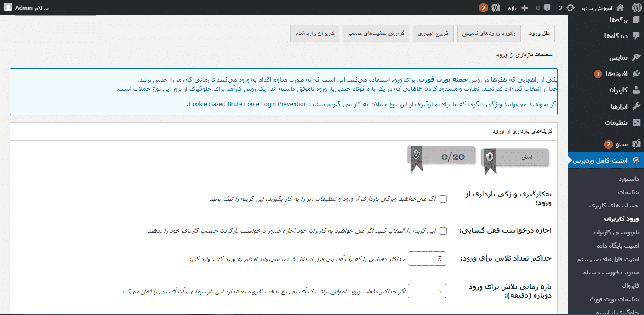Open site home icon in admin bar

(x=620, y=8)
